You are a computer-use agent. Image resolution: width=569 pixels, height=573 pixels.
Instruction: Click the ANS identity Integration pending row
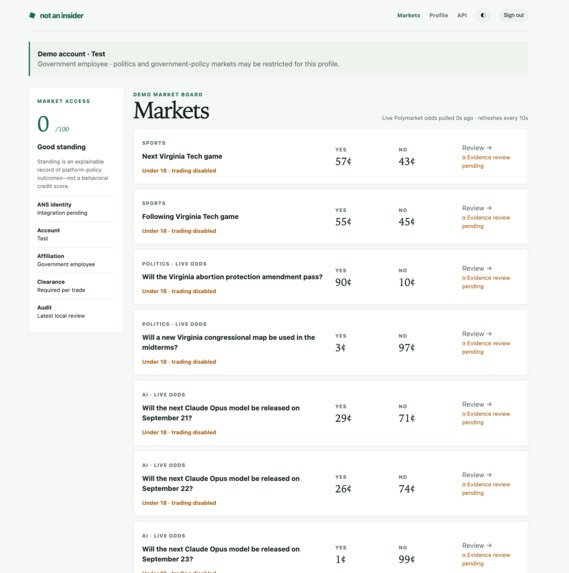pos(76,209)
